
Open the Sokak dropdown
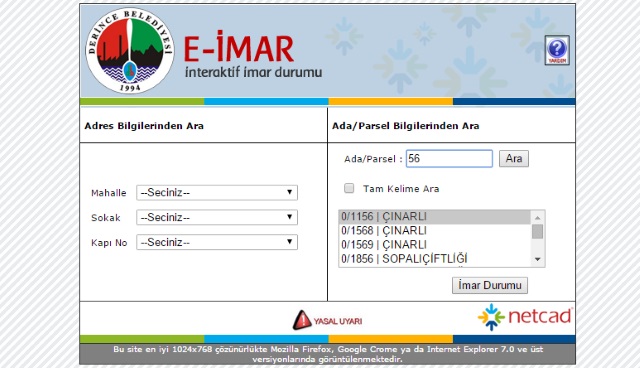pos(217,217)
